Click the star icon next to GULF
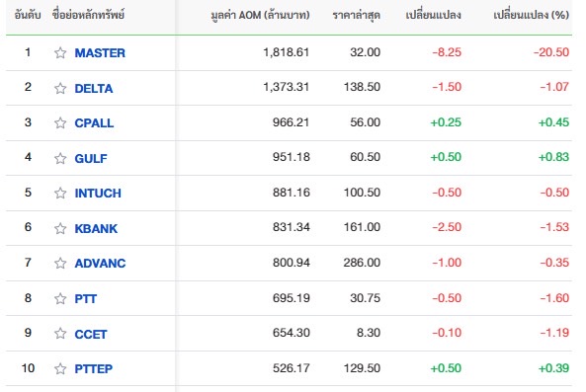The image size is (586, 392). click(x=60, y=158)
